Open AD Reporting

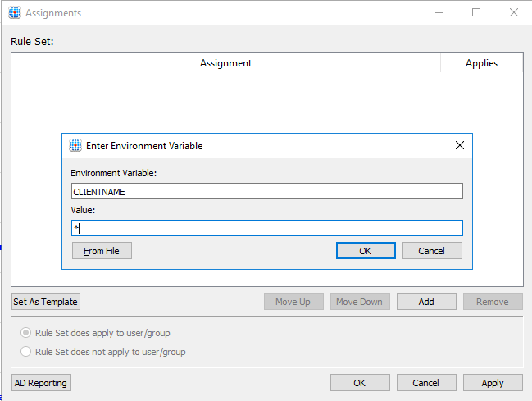point(41,383)
